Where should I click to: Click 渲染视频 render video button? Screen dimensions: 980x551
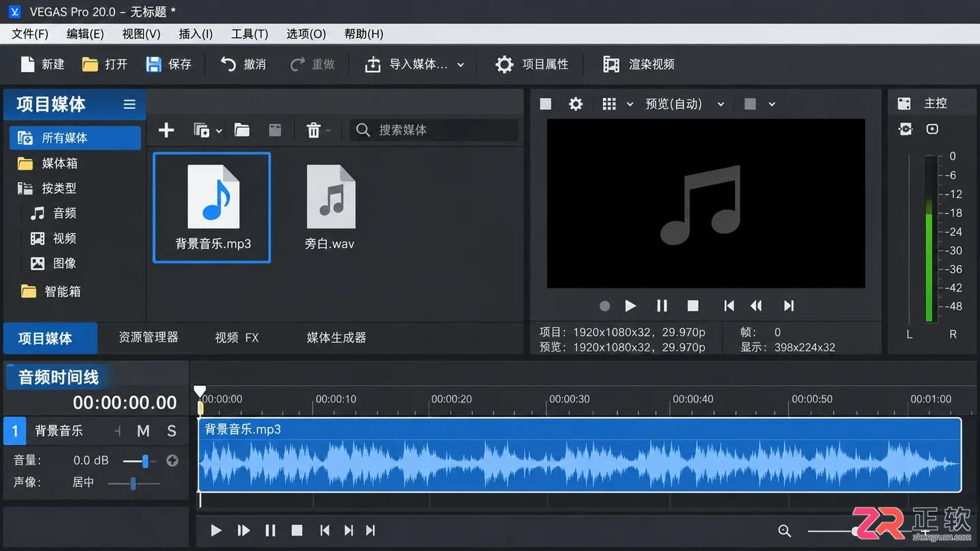point(638,64)
